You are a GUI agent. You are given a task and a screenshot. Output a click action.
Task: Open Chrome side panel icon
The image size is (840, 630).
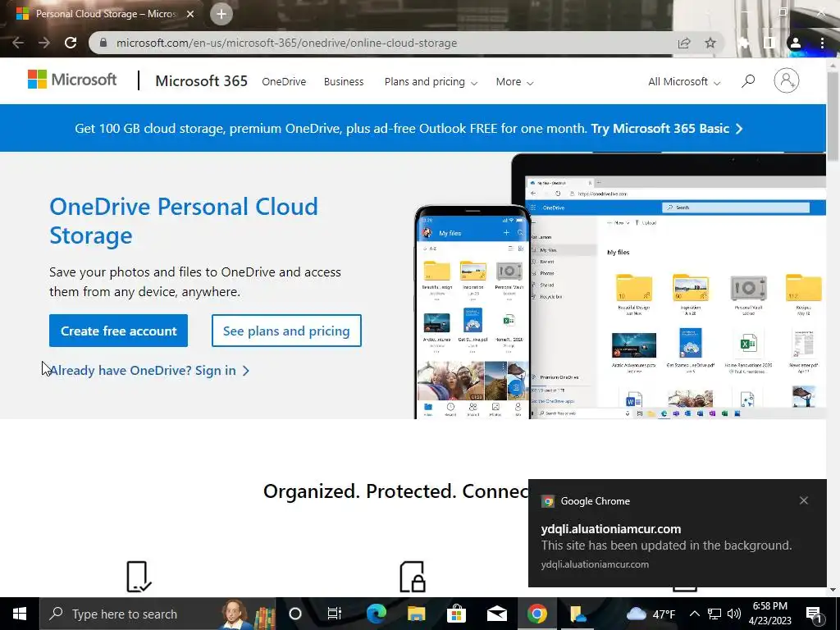coord(769,43)
